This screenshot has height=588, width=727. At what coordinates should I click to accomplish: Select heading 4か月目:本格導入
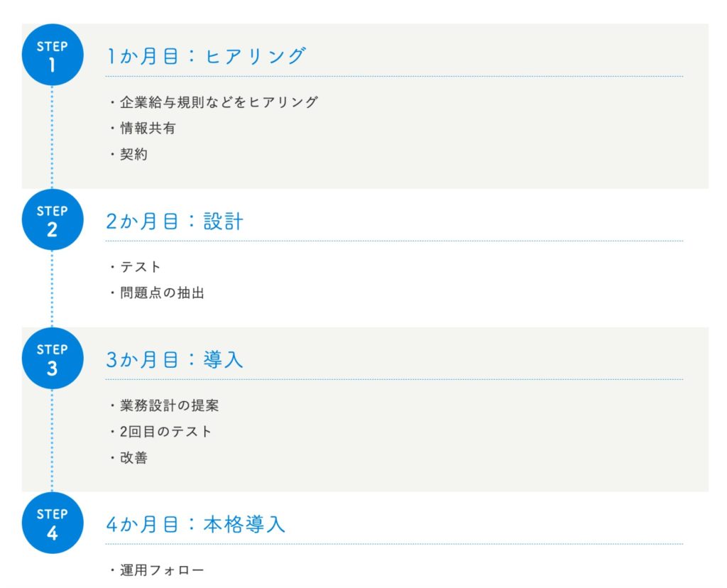tap(196, 524)
